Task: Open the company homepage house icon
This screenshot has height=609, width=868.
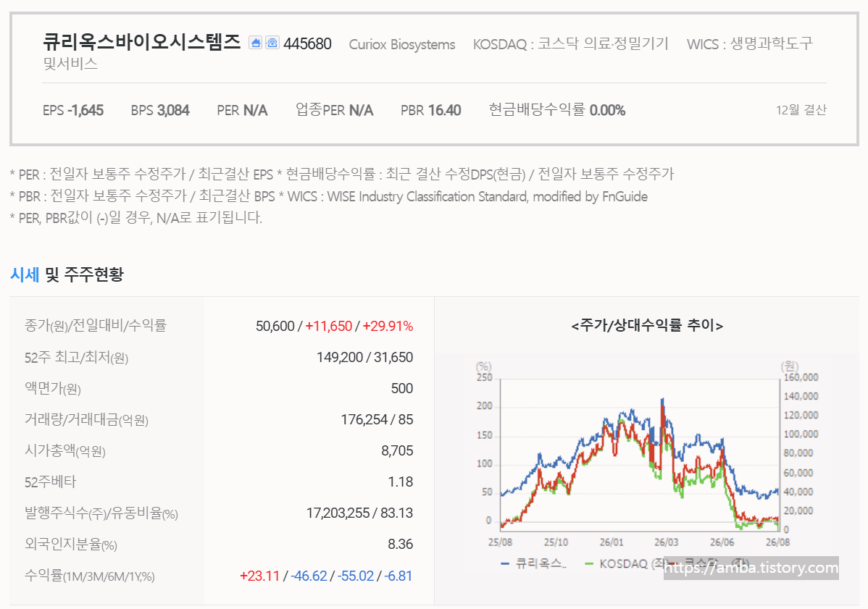Action: coord(255,43)
